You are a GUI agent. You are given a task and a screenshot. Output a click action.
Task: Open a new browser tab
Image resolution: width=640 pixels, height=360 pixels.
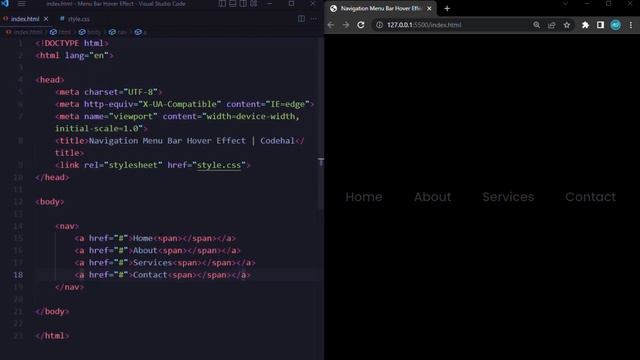coord(447,8)
